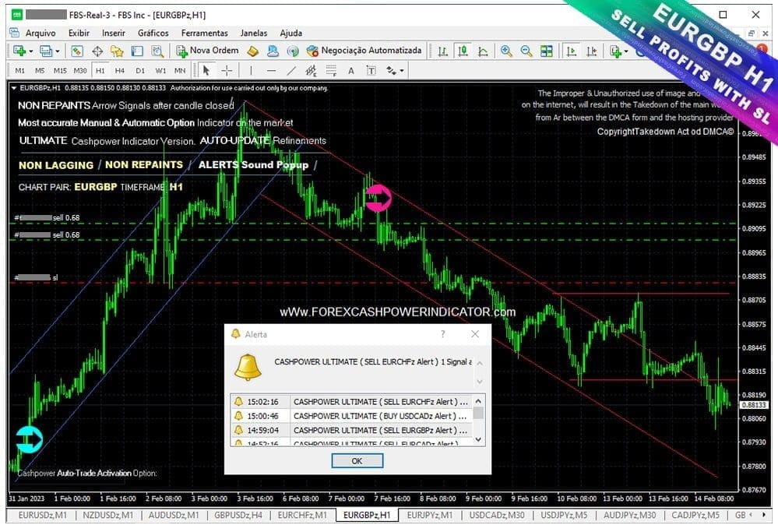Screen dimensions: 778x532
Task: Switch to the USDCADz,M30 chart tab
Action: tap(496, 515)
